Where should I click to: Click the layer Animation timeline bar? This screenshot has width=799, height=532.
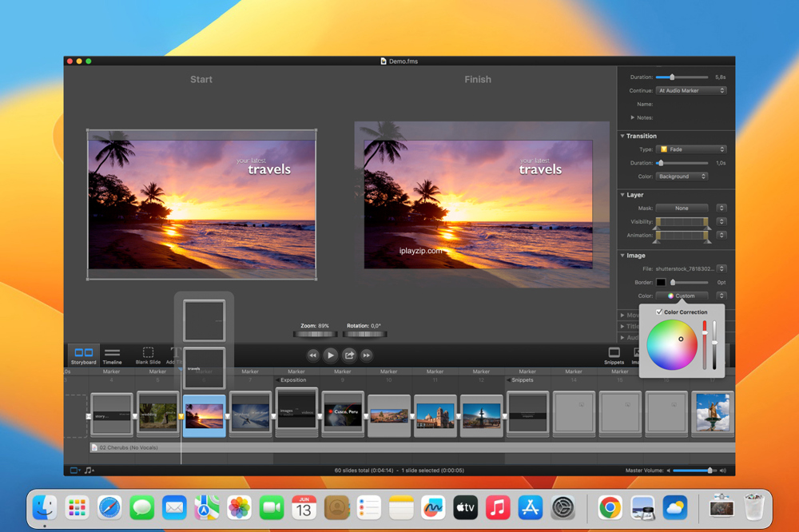682,236
